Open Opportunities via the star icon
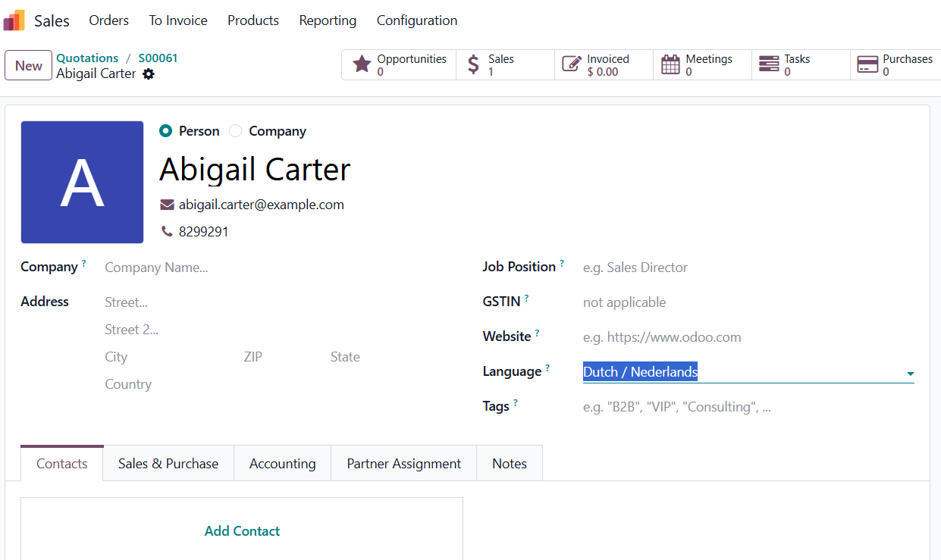This screenshot has width=941, height=560. [x=362, y=64]
